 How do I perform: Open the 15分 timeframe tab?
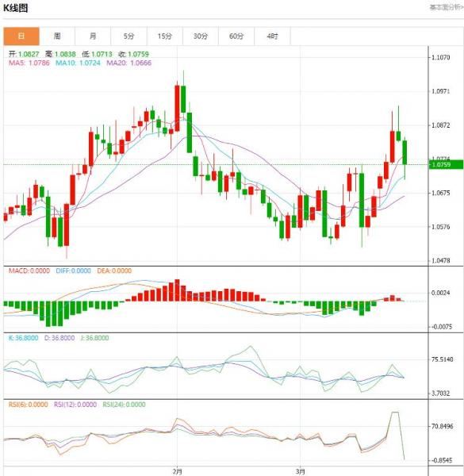pos(165,36)
